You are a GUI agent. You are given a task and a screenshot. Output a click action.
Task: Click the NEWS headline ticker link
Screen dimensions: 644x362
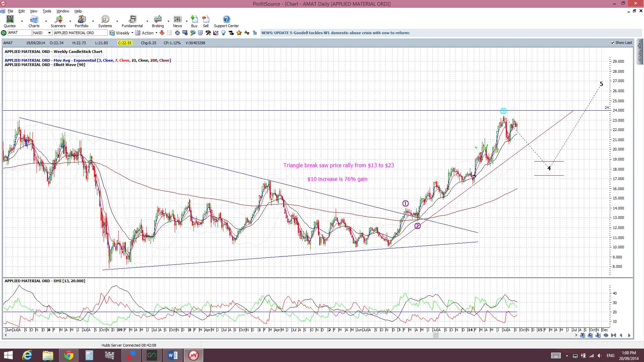(x=335, y=33)
